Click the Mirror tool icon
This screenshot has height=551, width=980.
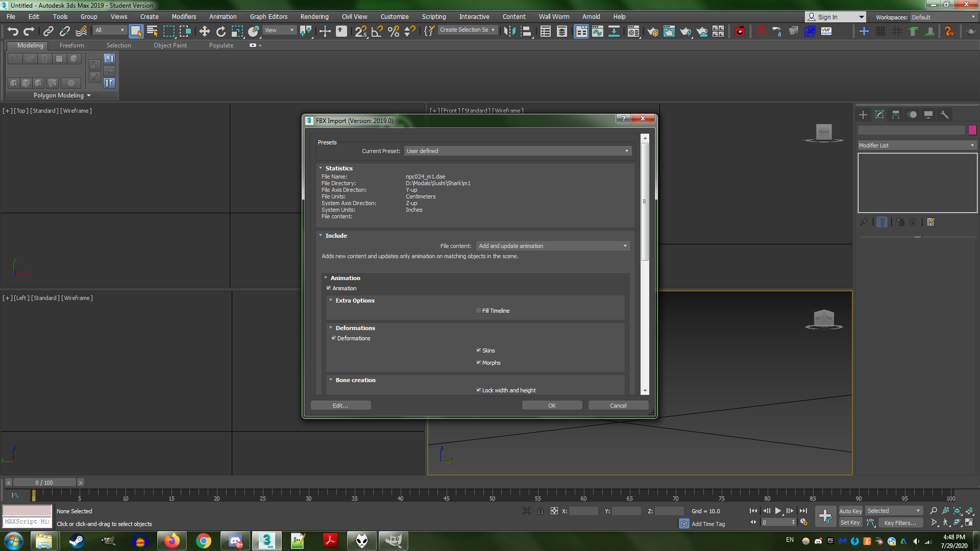tap(509, 32)
